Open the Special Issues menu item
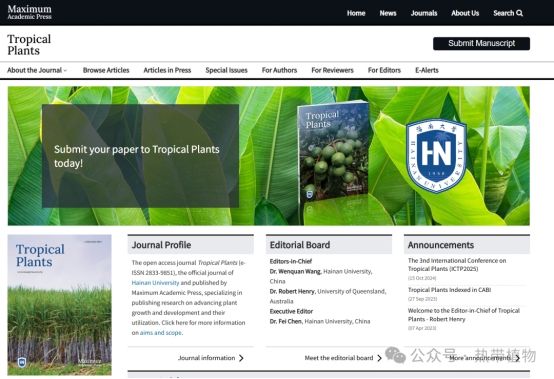 coord(226,70)
